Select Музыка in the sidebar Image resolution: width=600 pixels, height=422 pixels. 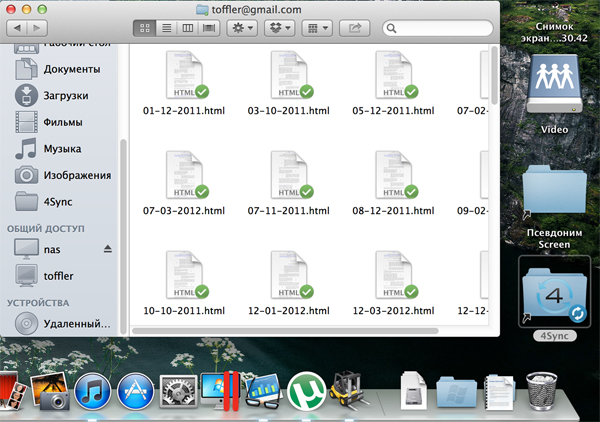point(62,149)
